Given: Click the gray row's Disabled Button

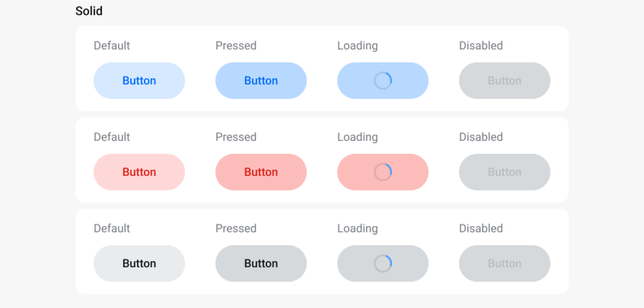Looking at the screenshot, I should point(504,263).
